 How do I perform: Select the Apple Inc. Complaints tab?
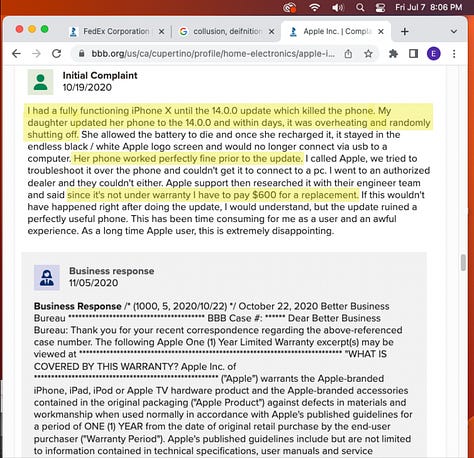(x=337, y=31)
